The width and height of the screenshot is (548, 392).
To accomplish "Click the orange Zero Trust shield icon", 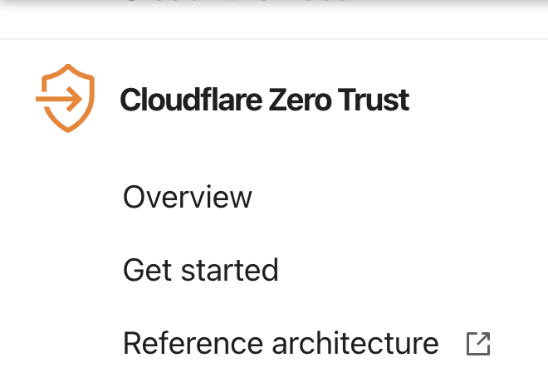I will [x=66, y=98].
